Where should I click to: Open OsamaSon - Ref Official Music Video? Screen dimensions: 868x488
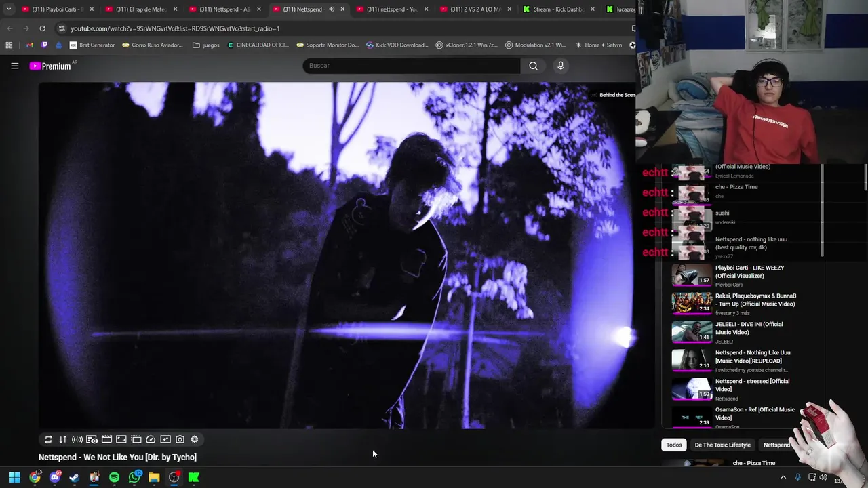tap(755, 413)
